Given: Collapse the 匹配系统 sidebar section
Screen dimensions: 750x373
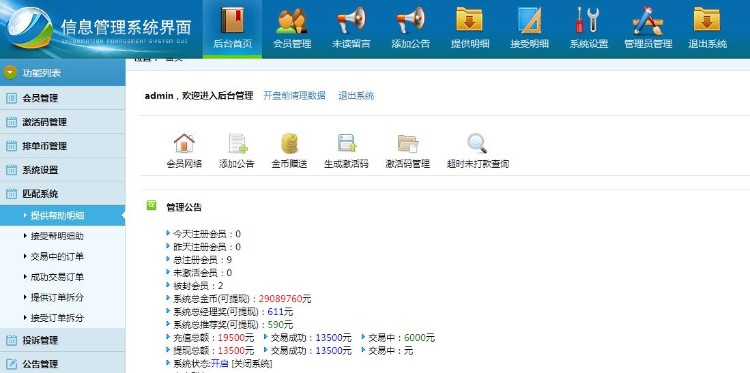Looking at the screenshot, I should (x=63, y=194).
